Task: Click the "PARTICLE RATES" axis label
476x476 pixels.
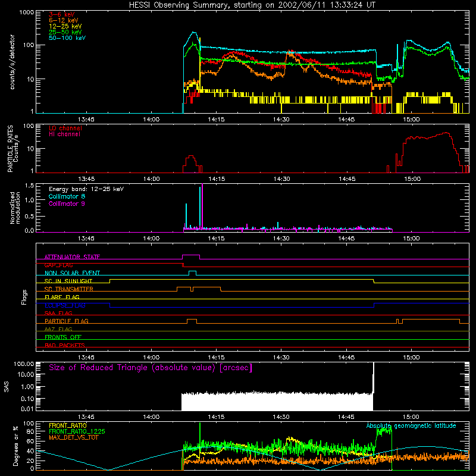Action: tap(10, 149)
